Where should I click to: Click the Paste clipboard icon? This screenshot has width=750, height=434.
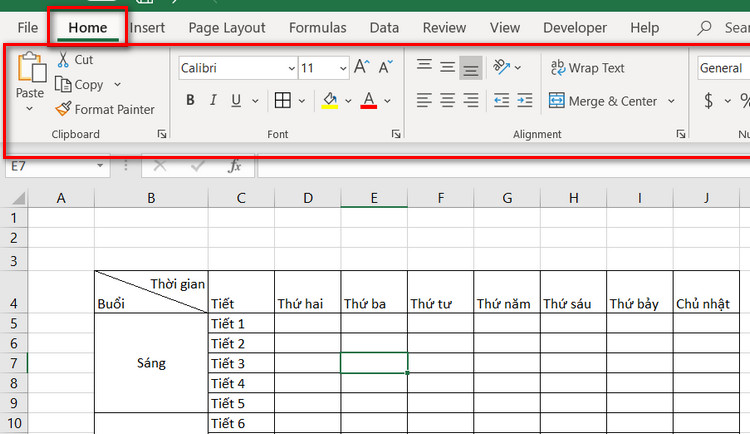pos(31,67)
